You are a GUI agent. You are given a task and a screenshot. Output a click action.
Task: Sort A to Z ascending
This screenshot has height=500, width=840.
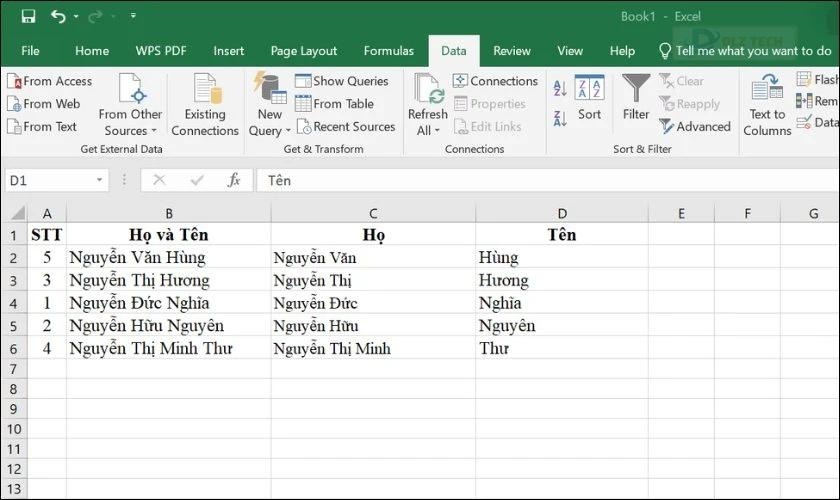(x=560, y=88)
